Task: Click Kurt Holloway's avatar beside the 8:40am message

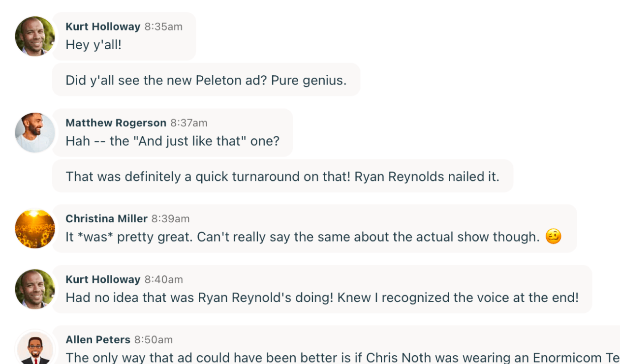Action: pyautogui.click(x=35, y=289)
